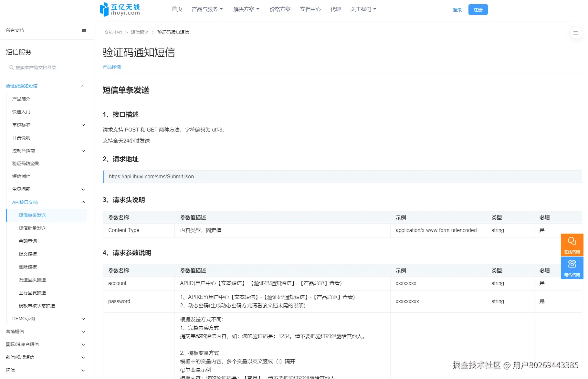
Task: Select 余额查询 in sidebar
Action: (x=27, y=241)
